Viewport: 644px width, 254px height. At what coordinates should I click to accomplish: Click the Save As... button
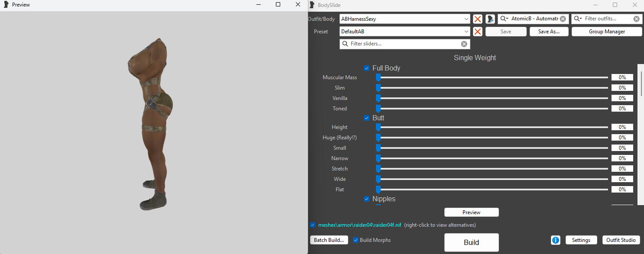click(549, 32)
